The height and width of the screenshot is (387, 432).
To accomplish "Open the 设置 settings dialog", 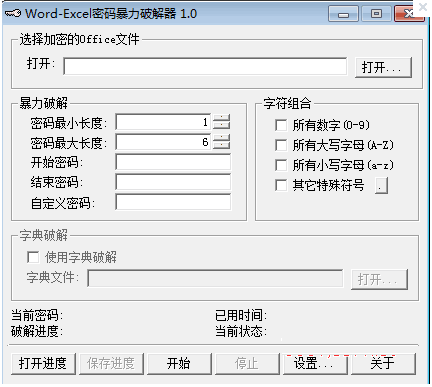I will pos(315,363).
